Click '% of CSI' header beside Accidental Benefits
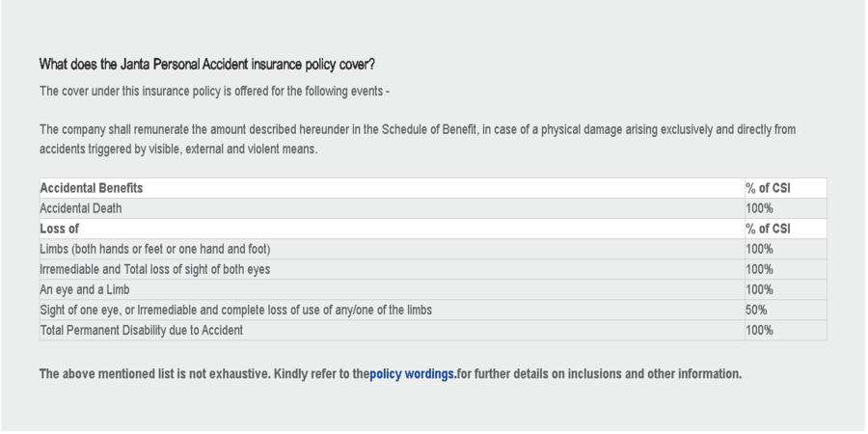This screenshot has width=868, height=434. [769, 188]
